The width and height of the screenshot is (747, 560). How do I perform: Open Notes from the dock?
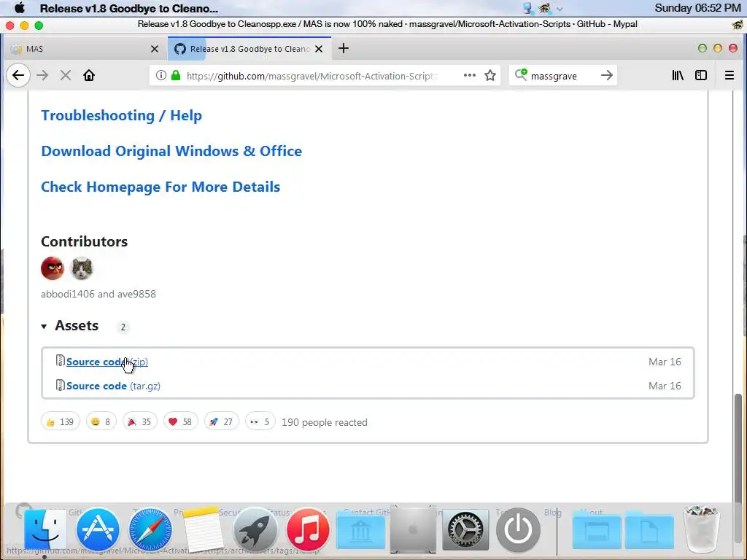pos(203,529)
